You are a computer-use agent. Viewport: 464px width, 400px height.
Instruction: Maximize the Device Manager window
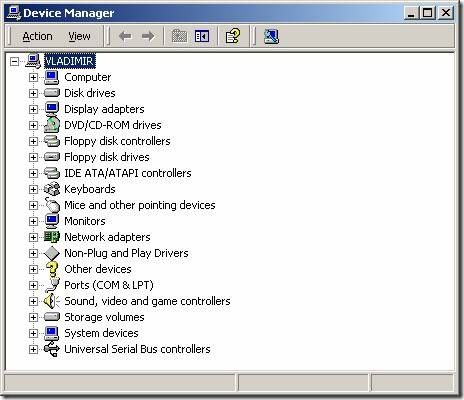[x=427, y=13]
